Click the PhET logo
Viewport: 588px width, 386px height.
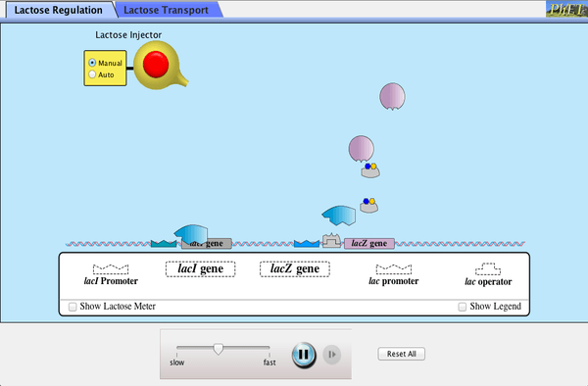(x=566, y=9)
